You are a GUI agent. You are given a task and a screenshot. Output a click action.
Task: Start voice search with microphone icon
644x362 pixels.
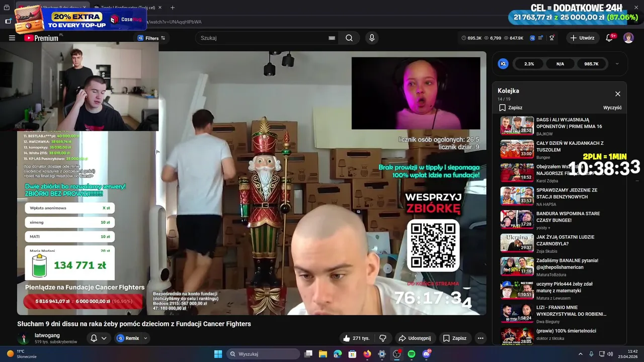(x=372, y=38)
